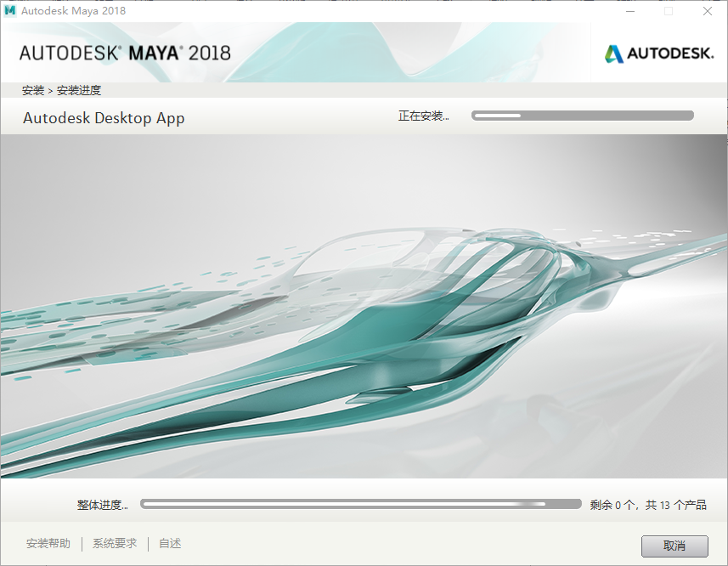This screenshot has height=566, width=728.
Task: Click the 正在安装... status text
Action: (423, 116)
